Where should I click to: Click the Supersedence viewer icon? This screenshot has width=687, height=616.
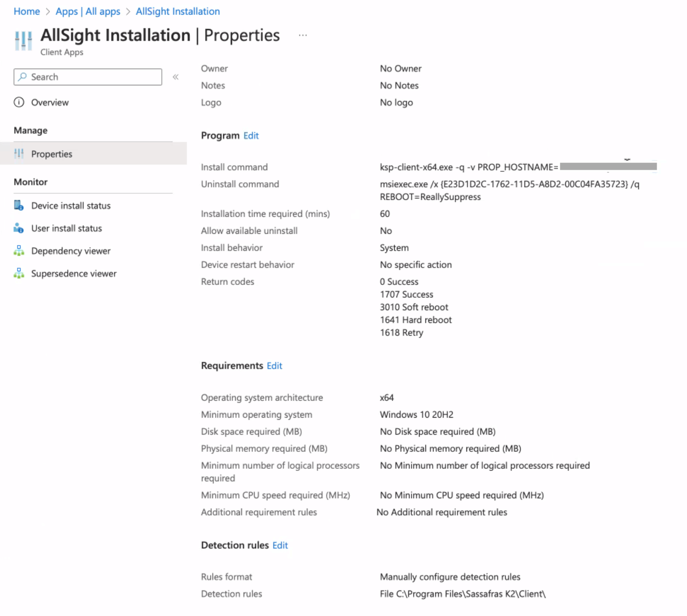[x=19, y=273]
